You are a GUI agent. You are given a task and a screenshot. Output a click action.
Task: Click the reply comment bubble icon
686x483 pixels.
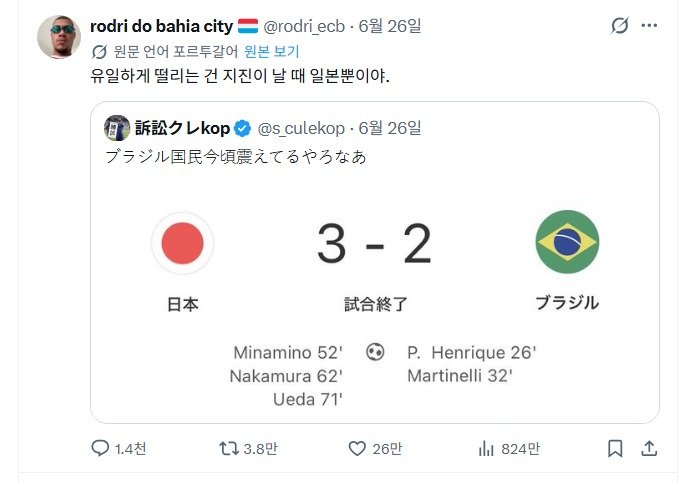(x=100, y=448)
